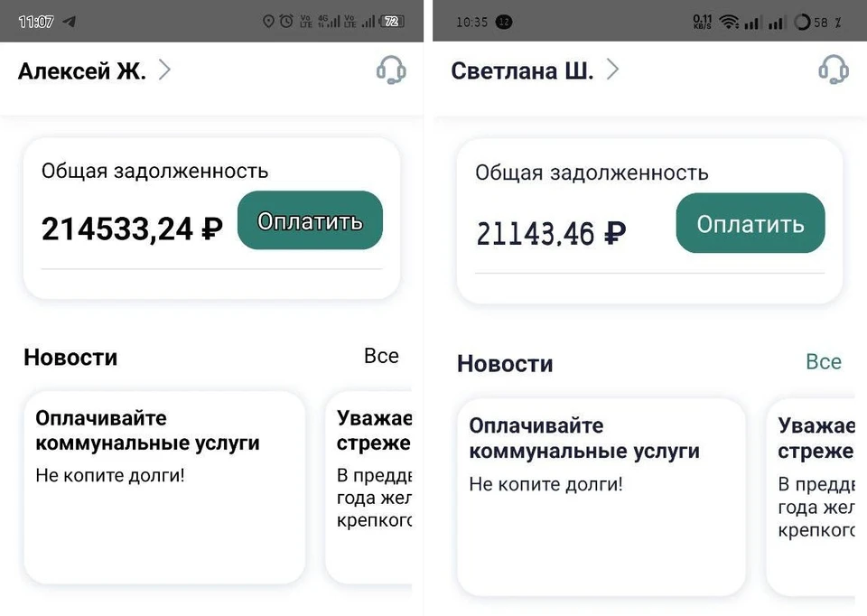Viewport: 867px width, 616px height.
Task: Tap the notification count badge beside 10:35
Action: (504, 22)
